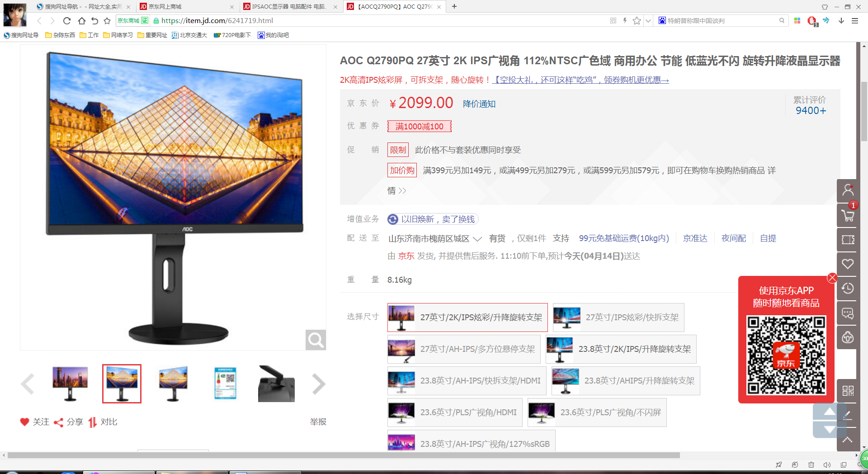
Task: Open the QR code icon in address bar
Action: pos(613,20)
